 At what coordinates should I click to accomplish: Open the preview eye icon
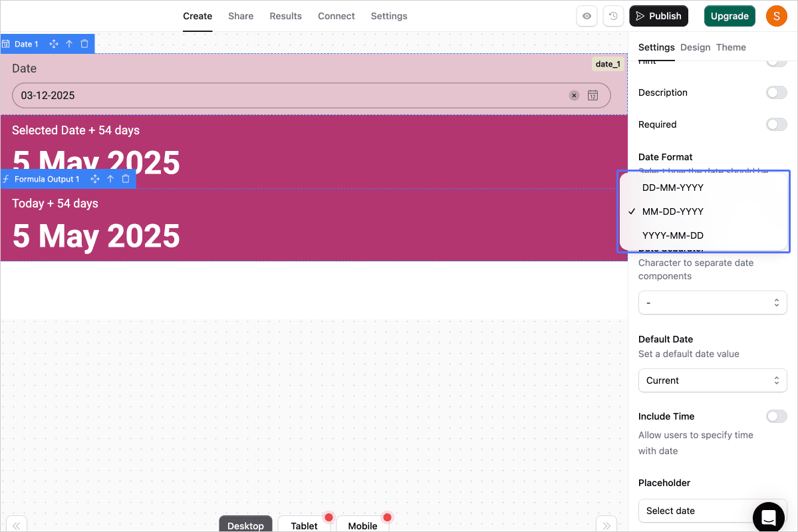[x=587, y=16]
